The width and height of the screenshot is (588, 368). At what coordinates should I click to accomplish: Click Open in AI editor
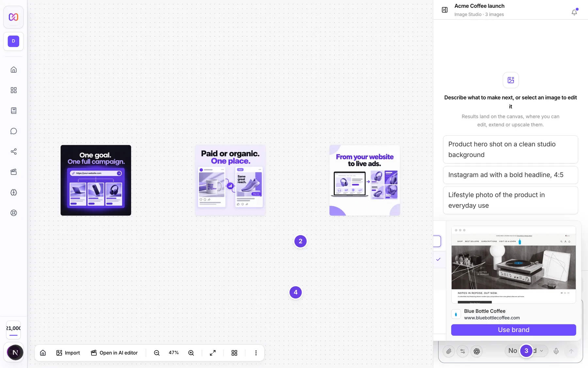click(x=114, y=353)
